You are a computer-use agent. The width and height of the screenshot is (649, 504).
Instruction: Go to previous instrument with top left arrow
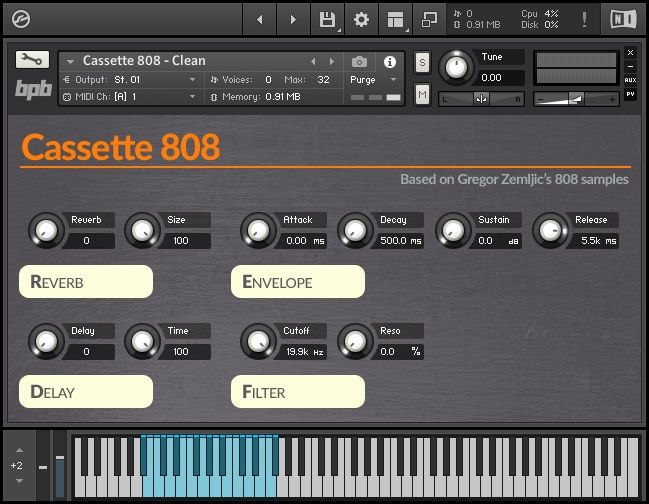[260, 19]
